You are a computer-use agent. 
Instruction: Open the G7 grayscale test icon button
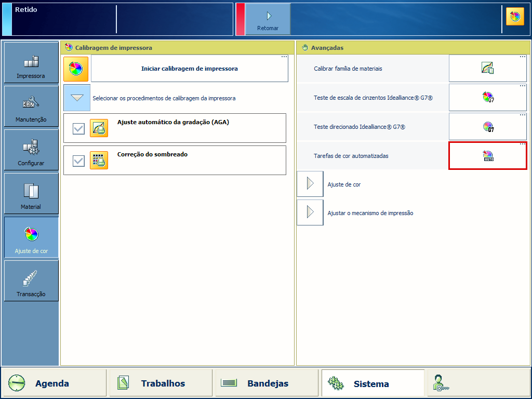tap(487, 97)
